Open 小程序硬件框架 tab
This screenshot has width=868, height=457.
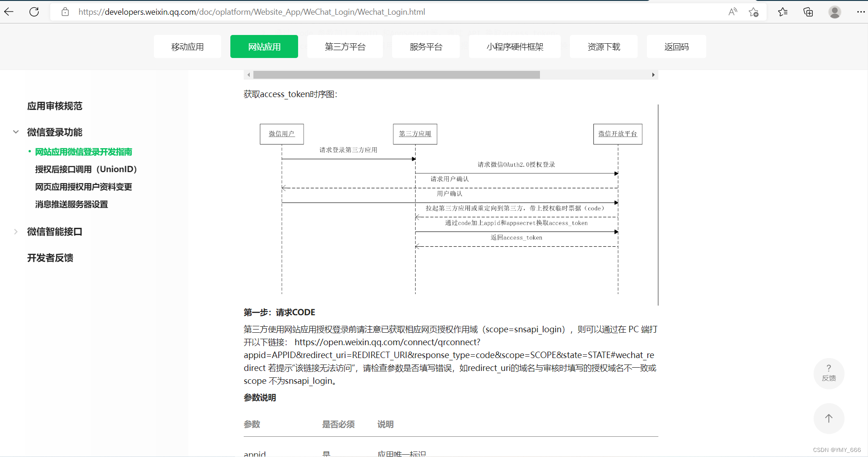[x=515, y=46]
